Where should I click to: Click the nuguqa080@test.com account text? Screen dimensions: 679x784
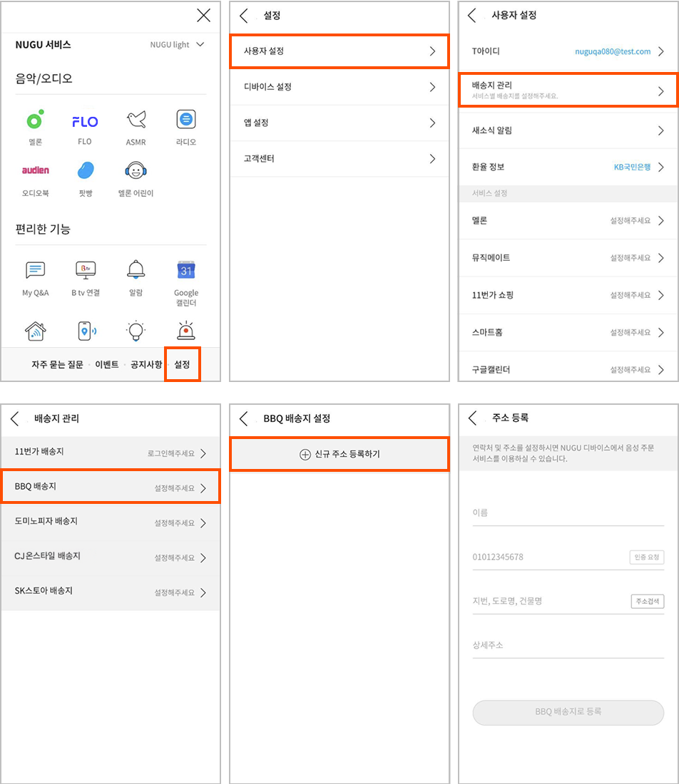pyautogui.click(x=613, y=51)
